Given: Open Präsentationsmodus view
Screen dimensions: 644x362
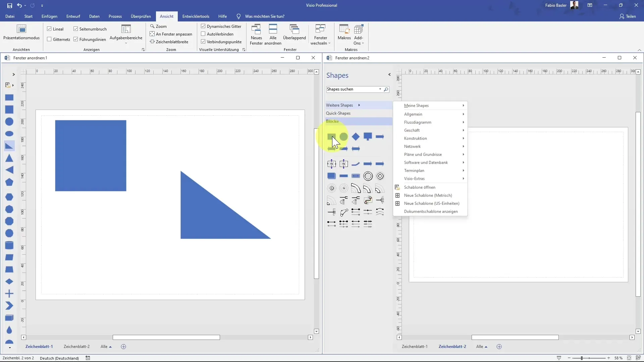Looking at the screenshot, I should (21, 33).
